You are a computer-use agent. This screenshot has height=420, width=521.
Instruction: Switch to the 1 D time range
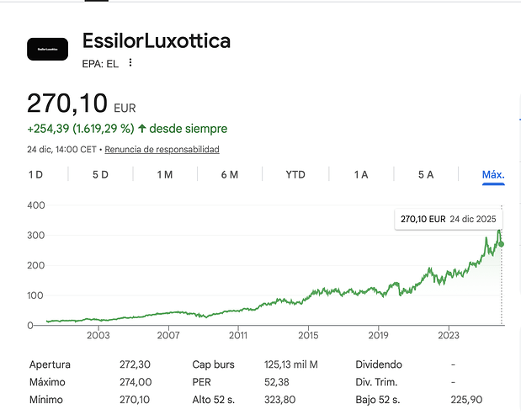pyautogui.click(x=35, y=174)
